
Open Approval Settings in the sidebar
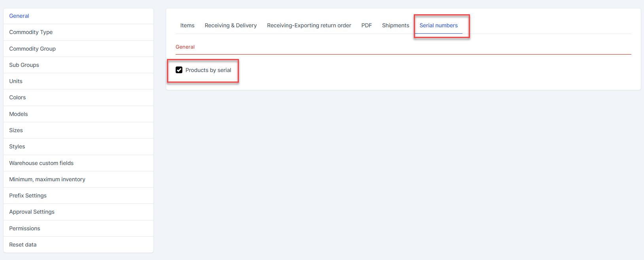32,212
